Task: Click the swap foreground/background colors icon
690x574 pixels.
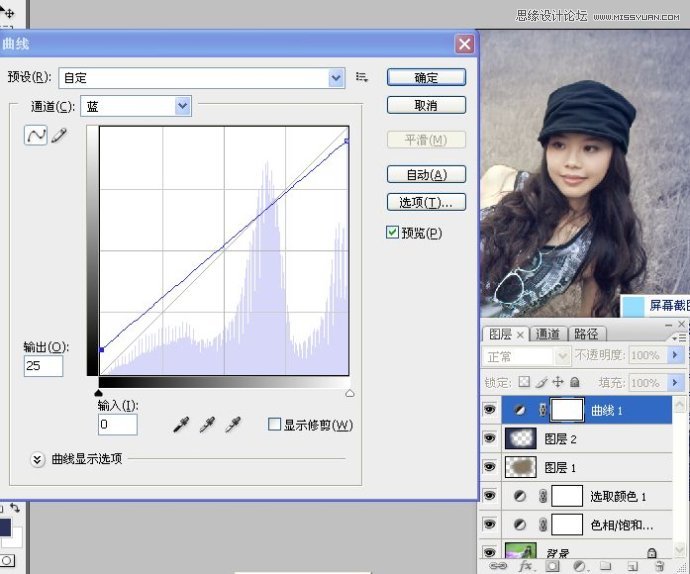Action: point(15,508)
